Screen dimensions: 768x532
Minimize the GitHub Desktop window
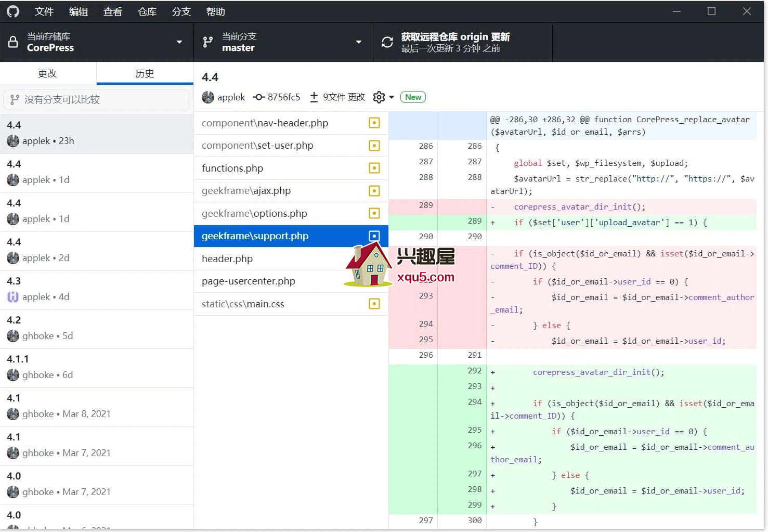(676, 11)
